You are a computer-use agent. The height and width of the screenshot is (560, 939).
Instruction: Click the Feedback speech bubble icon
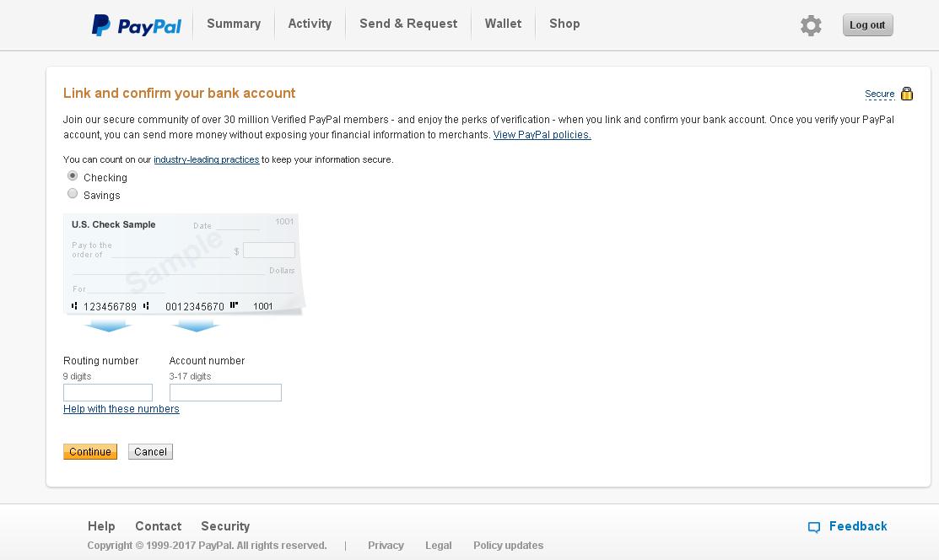(x=814, y=527)
